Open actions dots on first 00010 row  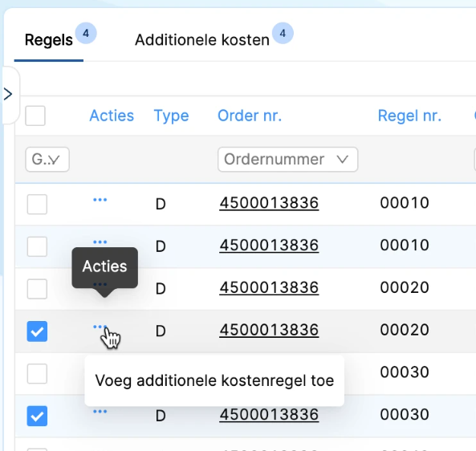(100, 200)
